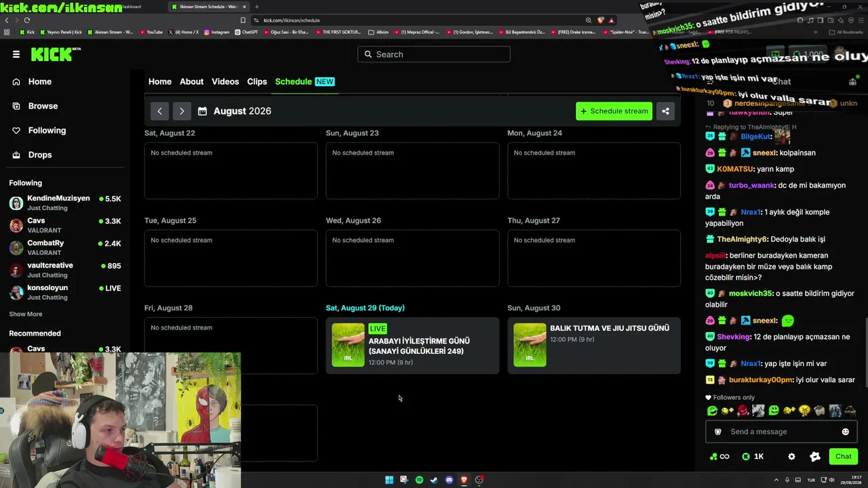Open the Kick hamburger menu
This screenshot has width=868, height=488.
point(16,54)
